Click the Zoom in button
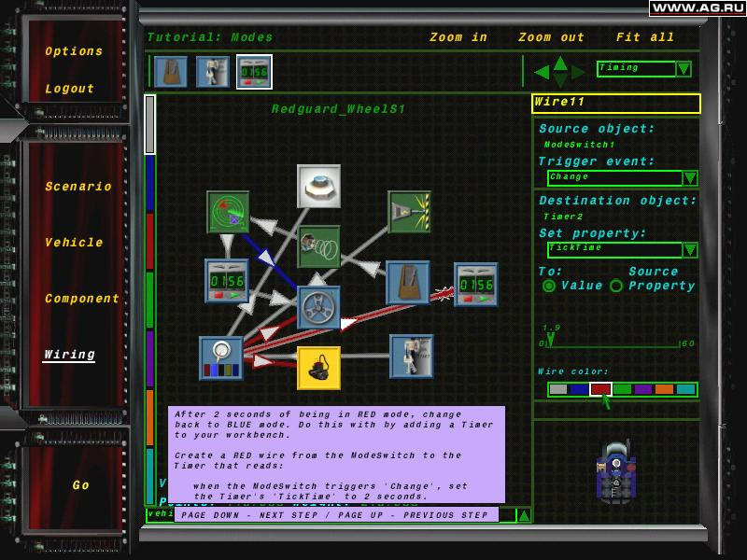747x560 pixels. (x=458, y=37)
